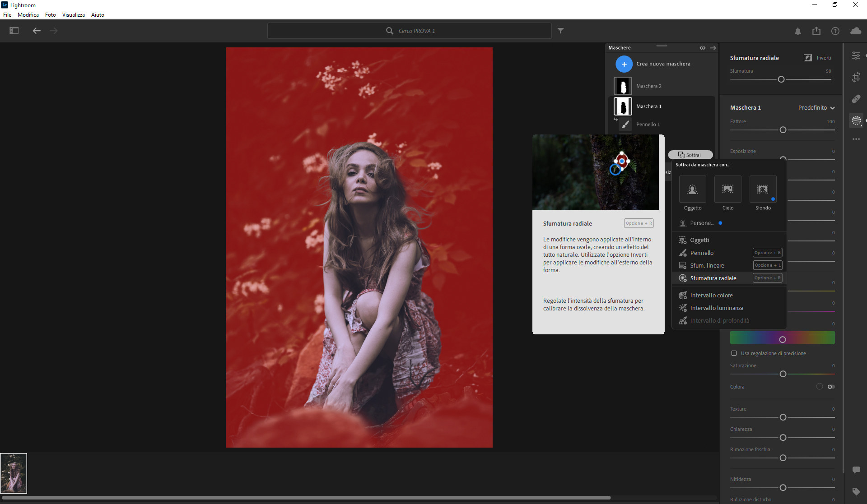
Task: Select Intervallo colore menu entry
Action: [711, 296]
